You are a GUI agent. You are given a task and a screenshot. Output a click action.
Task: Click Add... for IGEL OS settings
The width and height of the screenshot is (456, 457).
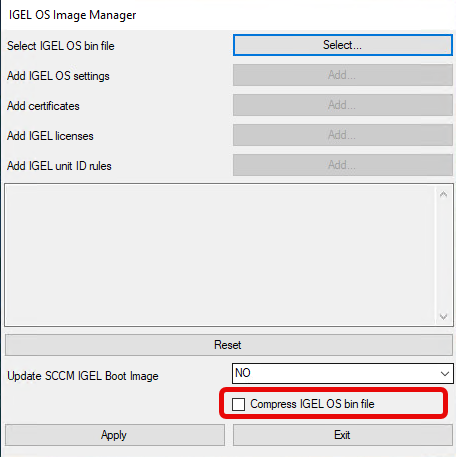pyautogui.click(x=343, y=75)
